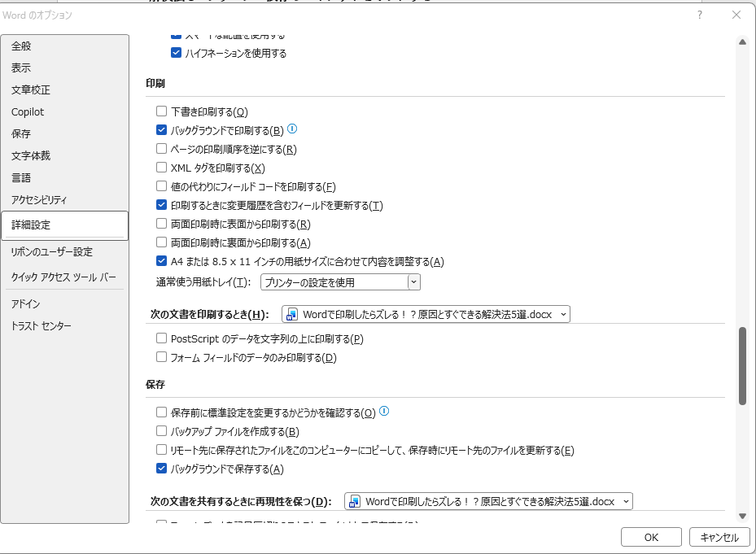Expand 次の文書を共有するときに再現性を保つ dropdown
756x554 pixels.
pyautogui.click(x=625, y=501)
